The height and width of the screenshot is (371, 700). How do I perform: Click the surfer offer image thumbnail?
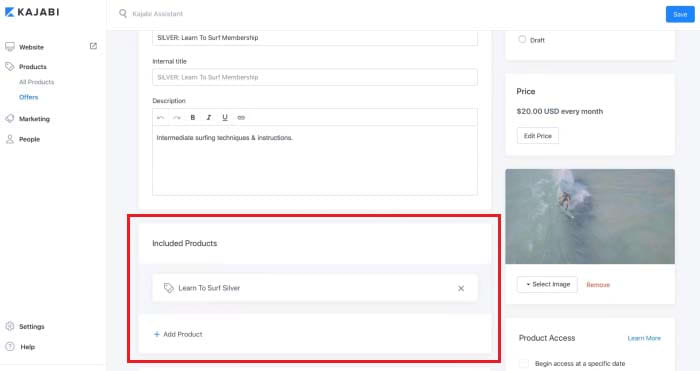pos(590,217)
